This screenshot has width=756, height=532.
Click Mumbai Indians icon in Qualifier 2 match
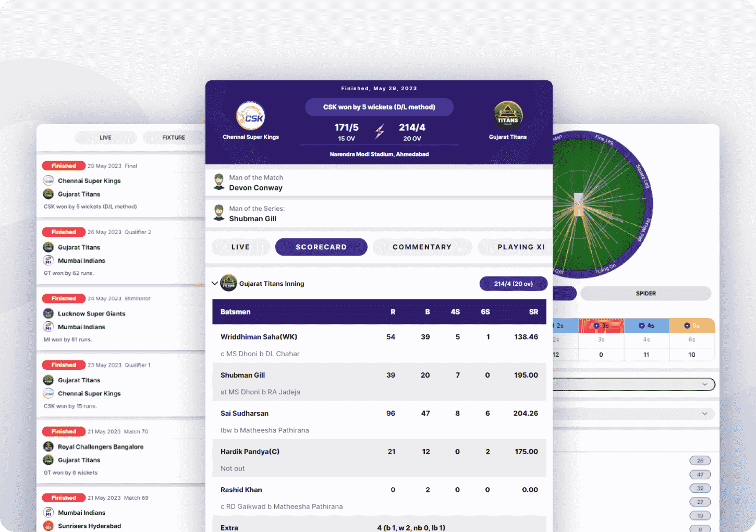pyautogui.click(x=48, y=260)
